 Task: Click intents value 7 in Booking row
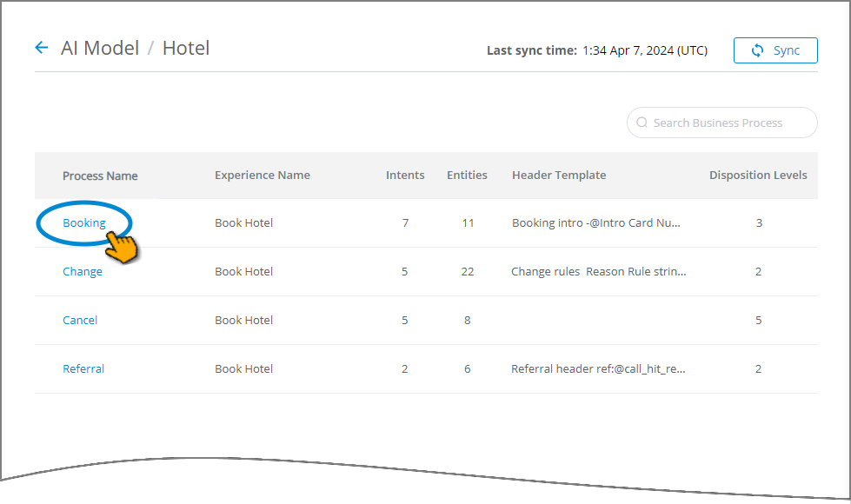click(405, 223)
